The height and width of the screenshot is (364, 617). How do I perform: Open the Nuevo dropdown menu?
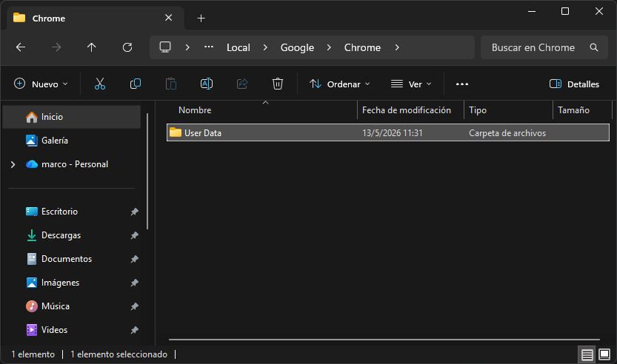coord(41,84)
